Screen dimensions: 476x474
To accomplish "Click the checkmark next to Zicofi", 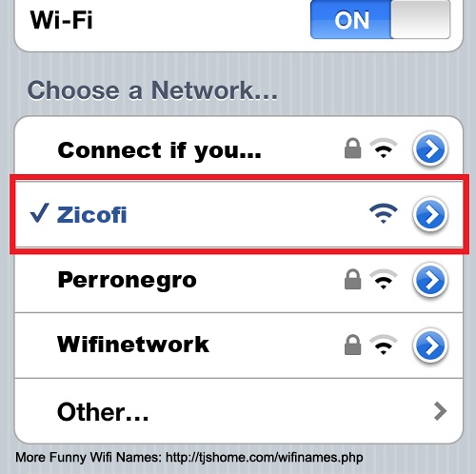I will [40, 212].
